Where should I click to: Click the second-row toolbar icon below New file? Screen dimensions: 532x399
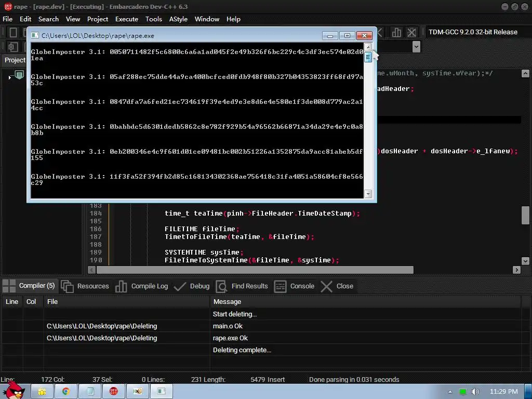pos(13,47)
